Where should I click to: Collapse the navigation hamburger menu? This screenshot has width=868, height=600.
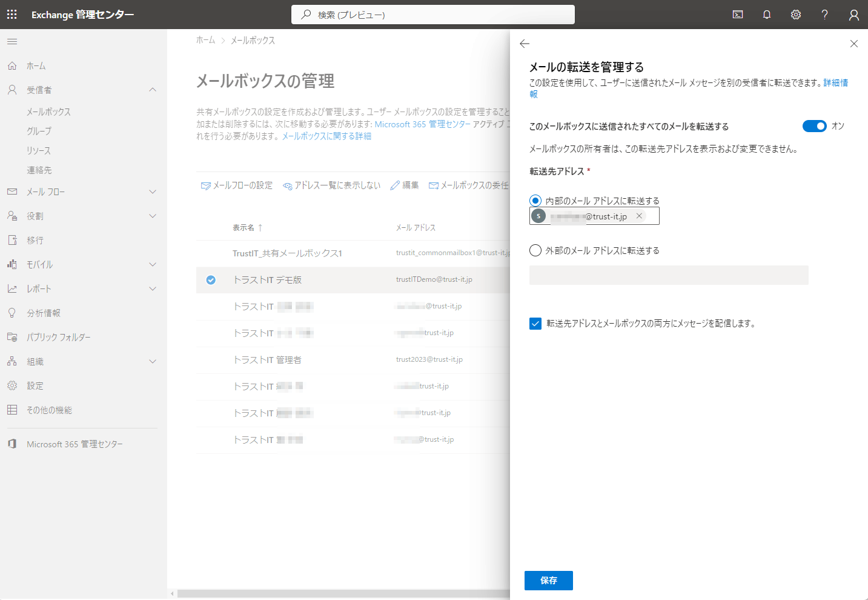pyautogui.click(x=12, y=42)
